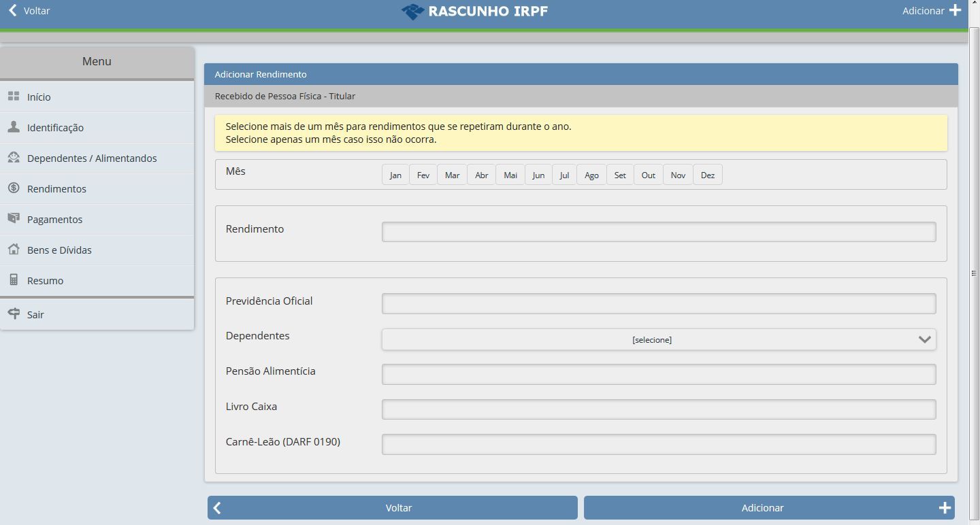The width and height of the screenshot is (980, 525).
Task: Click the Rendimentos dollar coin icon
Action: point(14,188)
